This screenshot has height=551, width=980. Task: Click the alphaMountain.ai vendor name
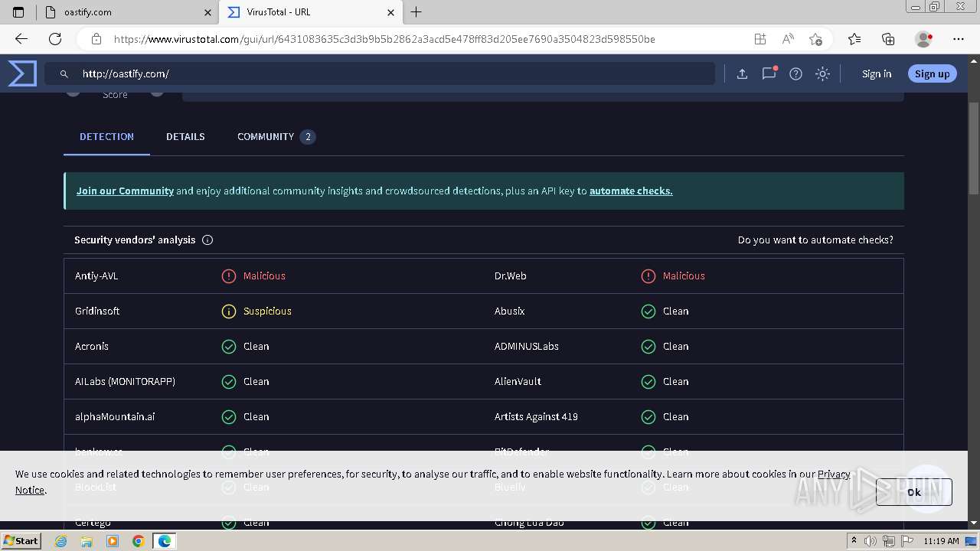coord(115,416)
